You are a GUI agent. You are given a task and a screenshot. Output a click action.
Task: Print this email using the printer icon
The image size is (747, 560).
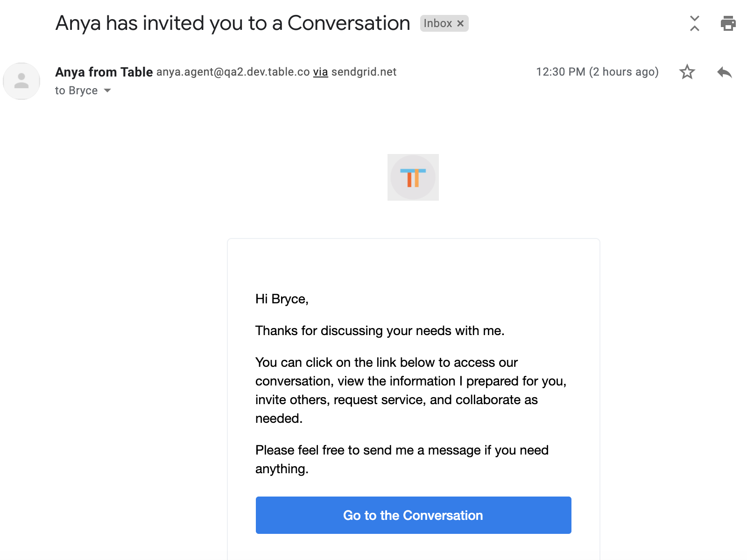(x=728, y=23)
